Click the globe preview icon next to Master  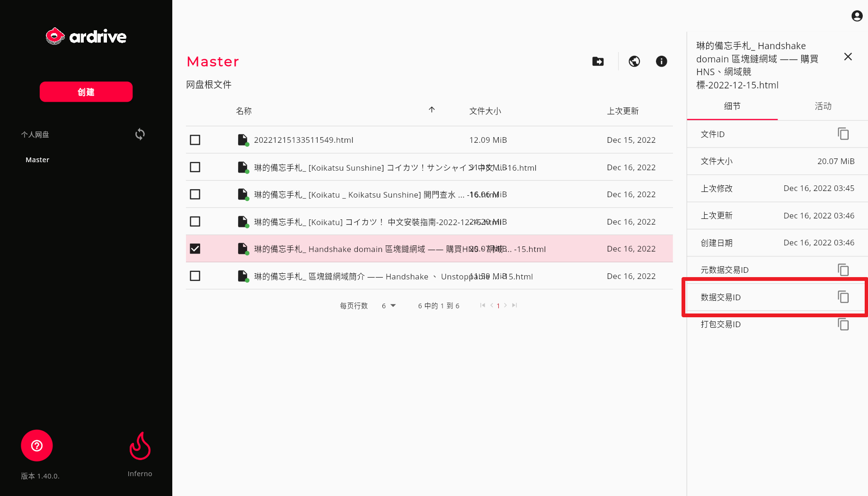(634, 61)
